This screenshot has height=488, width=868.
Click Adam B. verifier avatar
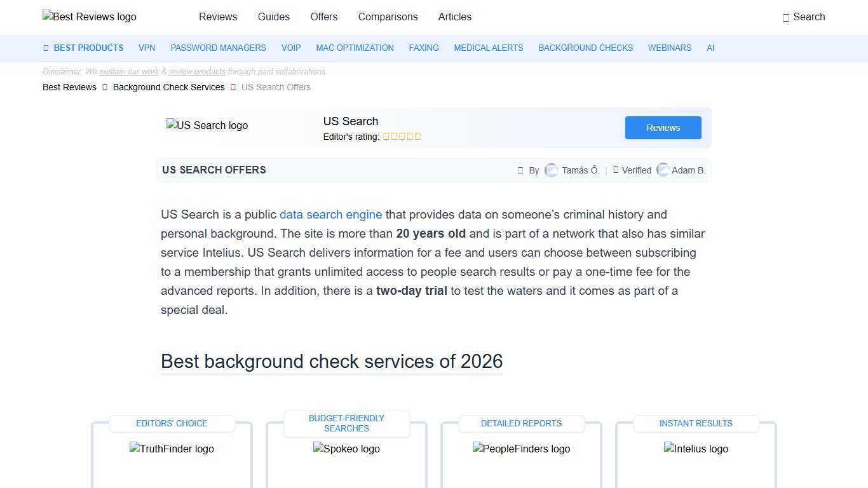[x=663, y=170]
